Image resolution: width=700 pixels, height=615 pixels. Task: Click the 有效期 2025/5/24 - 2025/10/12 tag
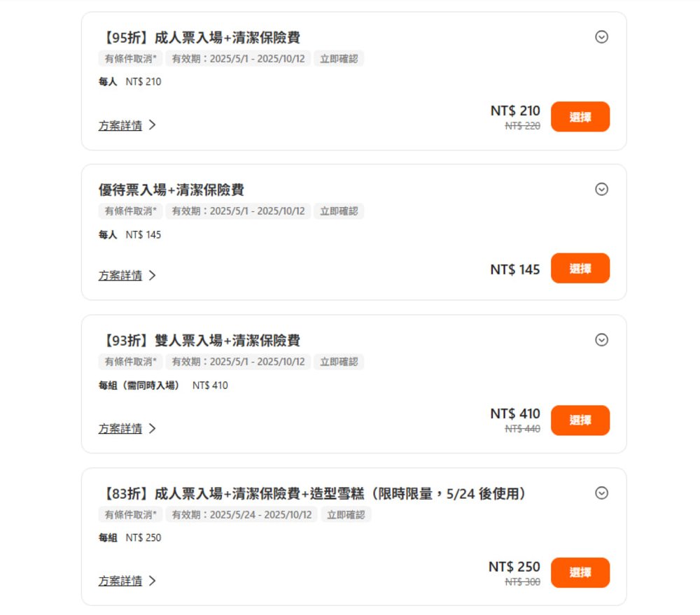(241, 515)
